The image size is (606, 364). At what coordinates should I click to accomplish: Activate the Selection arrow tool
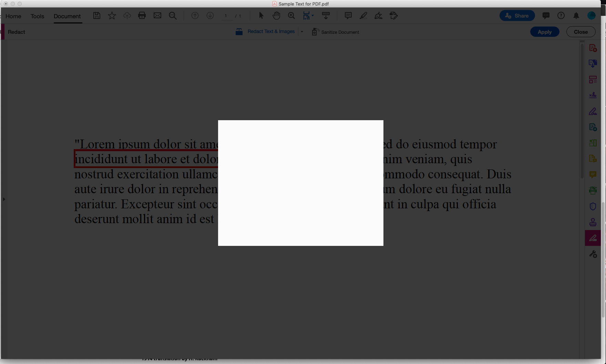click(x=261, y=15)
